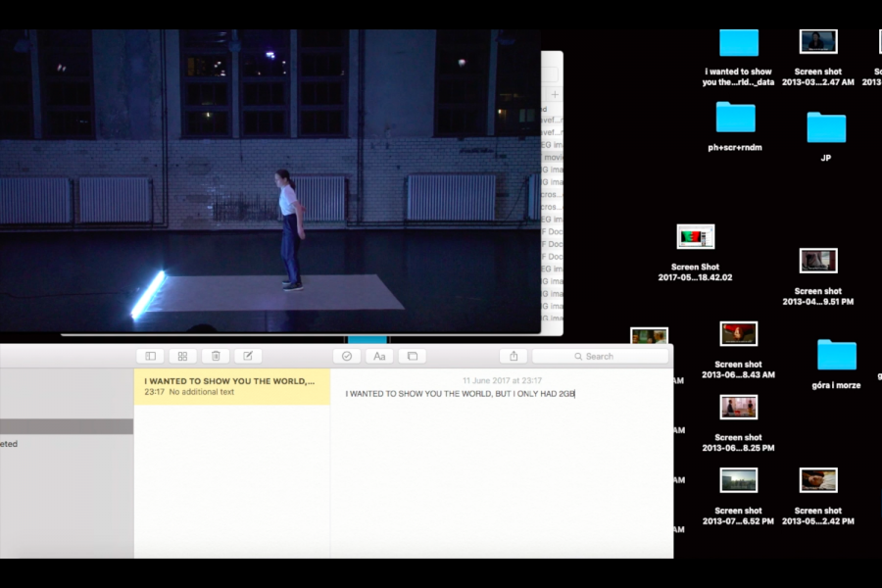
Task: Select Screen shot 2013-06 8.43 AM thumbnail
Action: [x=739, y=334]
